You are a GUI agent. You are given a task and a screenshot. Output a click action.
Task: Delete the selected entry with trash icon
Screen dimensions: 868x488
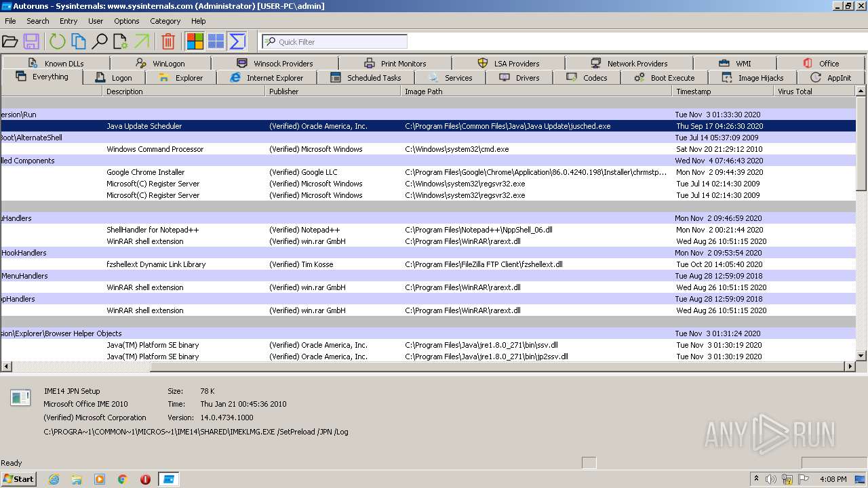[x=168, y=41]
